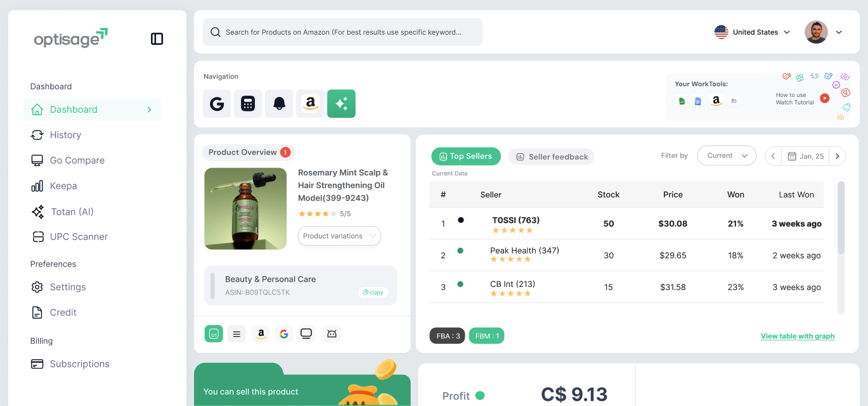Click the Google icon in Navigation bar
This screenshot has width=868, height=406.
coord(217,104)
